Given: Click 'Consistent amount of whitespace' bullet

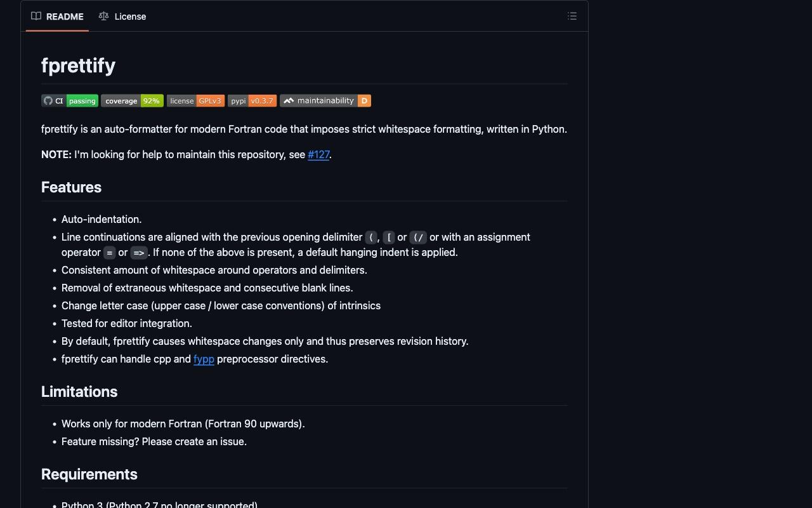Looking at the screenshot, I should click(214, 270).
